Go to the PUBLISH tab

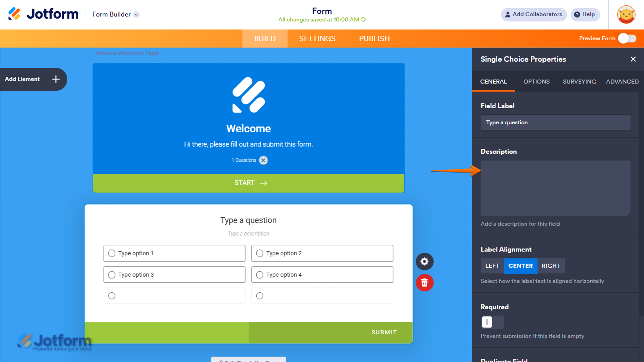click(374, 38)
